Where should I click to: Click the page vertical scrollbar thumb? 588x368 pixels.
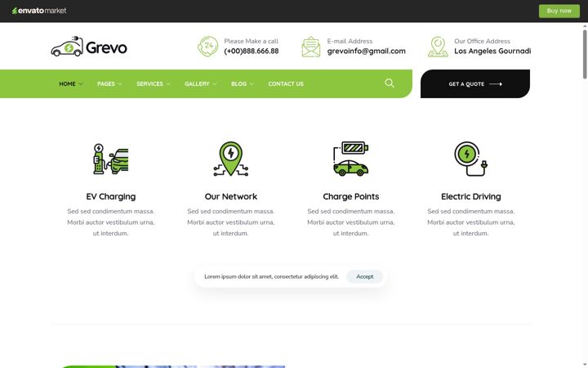pyautogui.click(x=585, y=54)
